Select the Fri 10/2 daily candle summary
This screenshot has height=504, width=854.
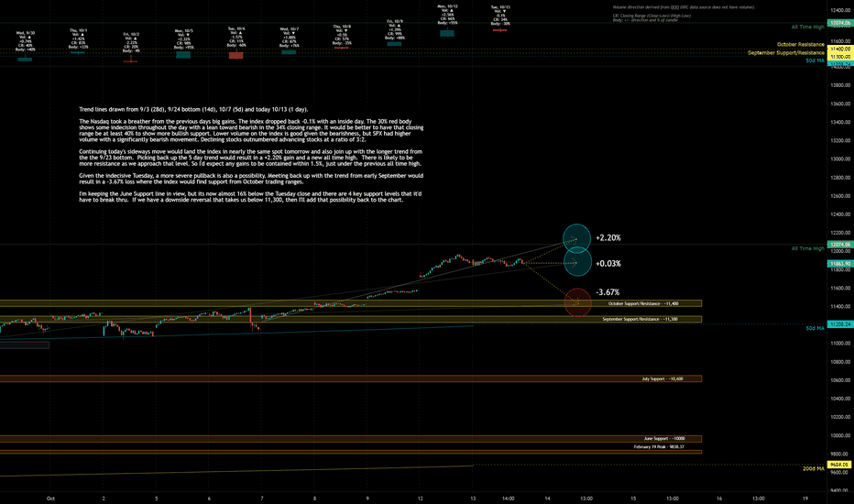click(x=131, y=42)
